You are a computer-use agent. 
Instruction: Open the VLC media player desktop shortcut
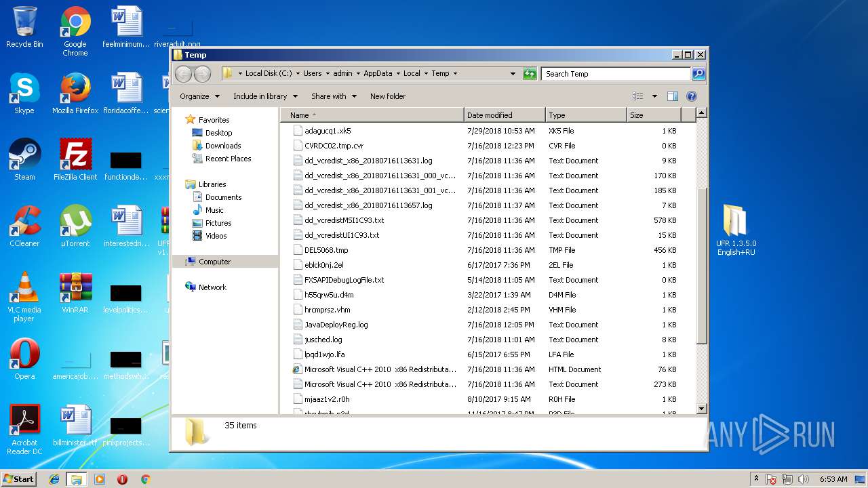[x=24, y=297]
